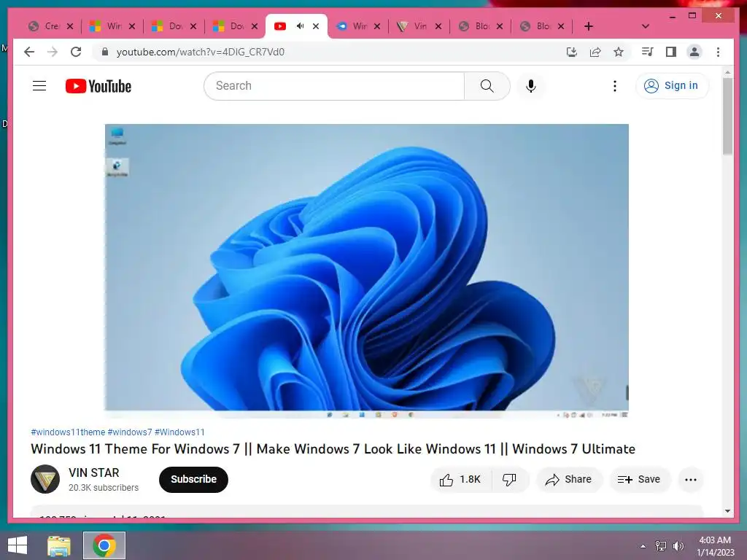Click the video player frame
Screen dimensions: 747x560
[366, 271]
